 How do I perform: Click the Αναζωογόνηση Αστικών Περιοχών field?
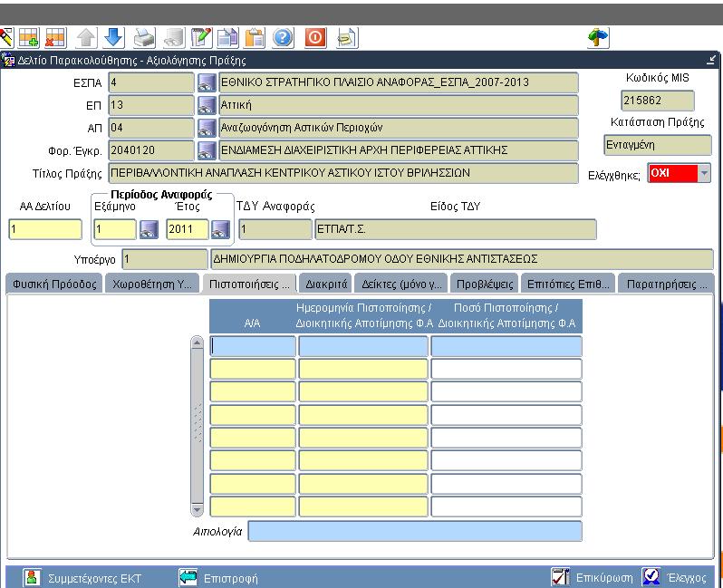(x=399, y=128)
